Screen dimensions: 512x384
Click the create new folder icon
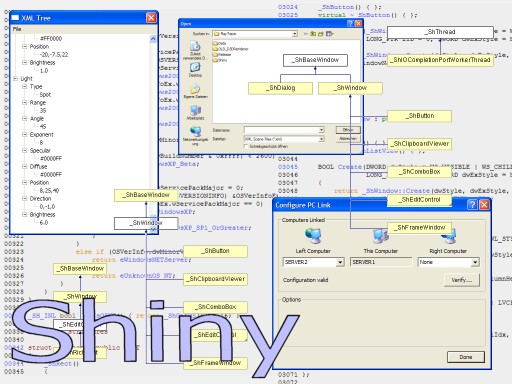click(321, 34)
